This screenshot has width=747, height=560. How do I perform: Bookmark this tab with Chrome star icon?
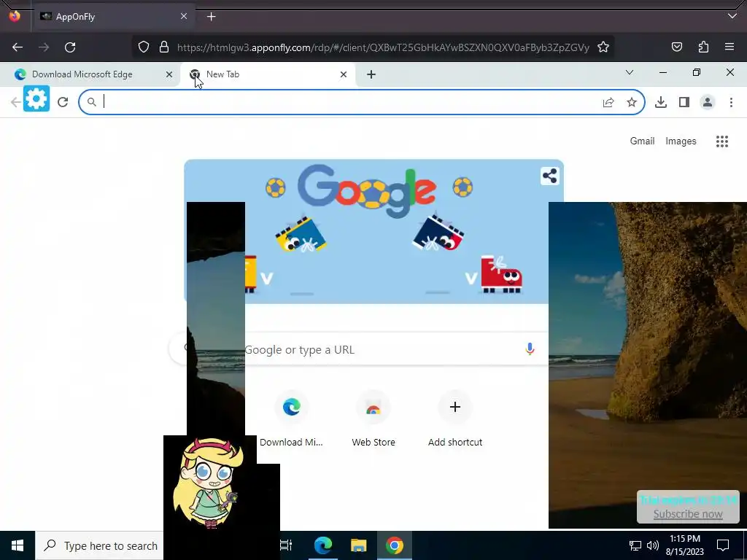click(x=631, y=102)
